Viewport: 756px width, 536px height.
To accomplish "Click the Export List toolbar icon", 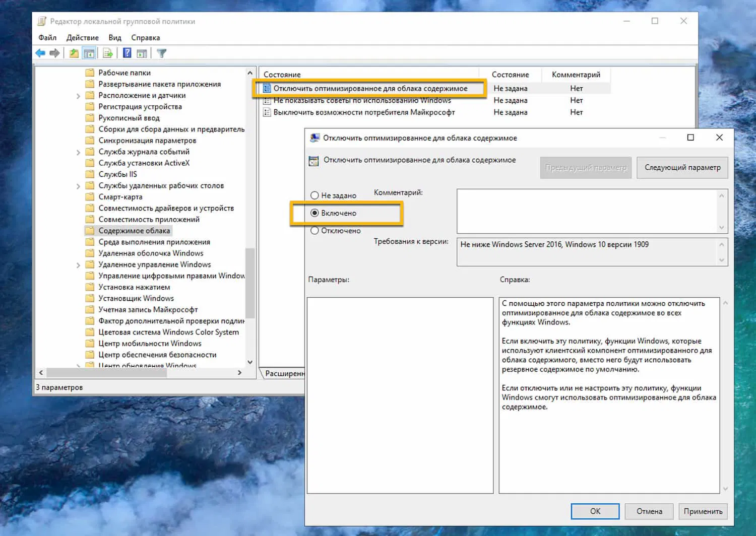I will point(108,53).
